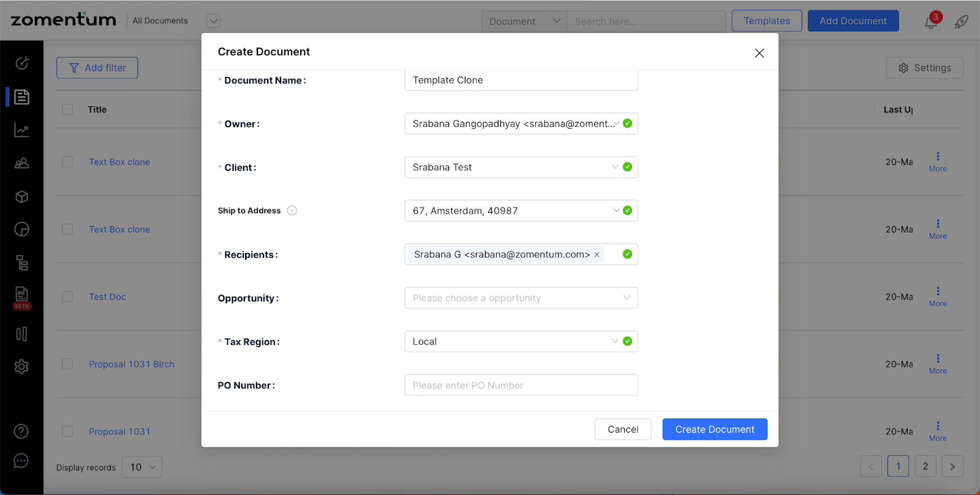Click the Templates button
Screen dimensions: 980x495
click(767, 21)
